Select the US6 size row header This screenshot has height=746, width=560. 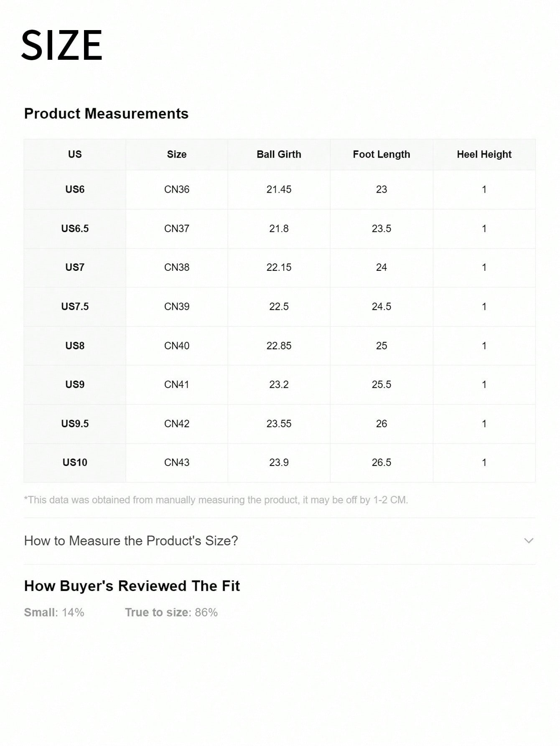point(75,189)
